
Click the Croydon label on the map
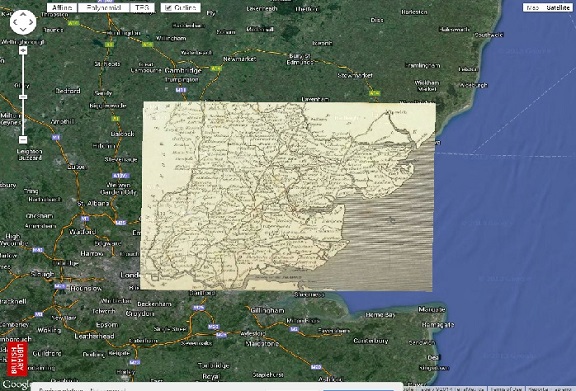pos(140,313)
